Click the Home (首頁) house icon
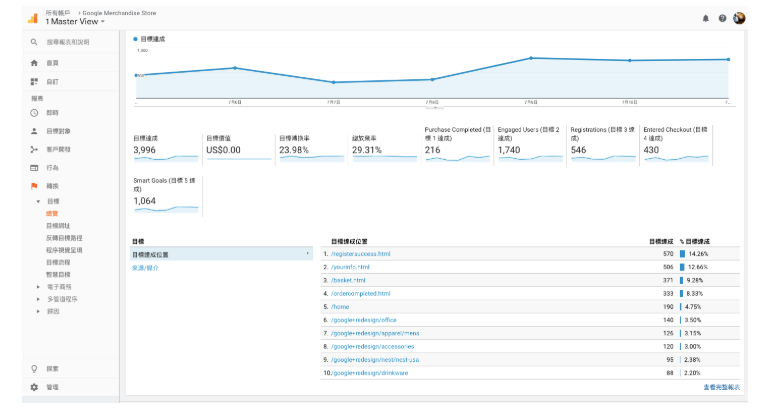The height and width of the screenshot is (412, 757). coord(34,63)
